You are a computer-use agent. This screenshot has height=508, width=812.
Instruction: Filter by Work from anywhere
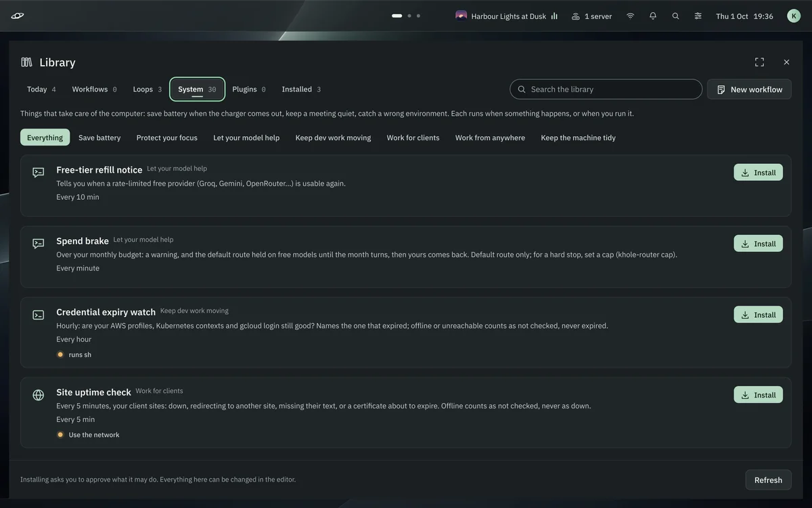(490, 137)
